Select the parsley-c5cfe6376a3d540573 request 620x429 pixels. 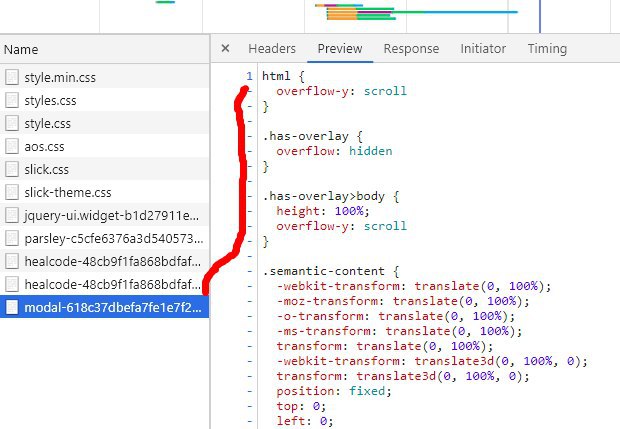[104, 238]
